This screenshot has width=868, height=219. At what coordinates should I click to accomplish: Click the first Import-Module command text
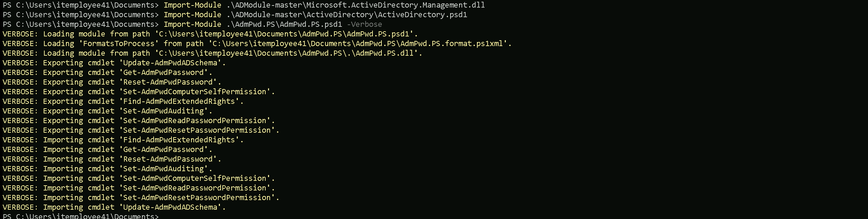(192, 5)
